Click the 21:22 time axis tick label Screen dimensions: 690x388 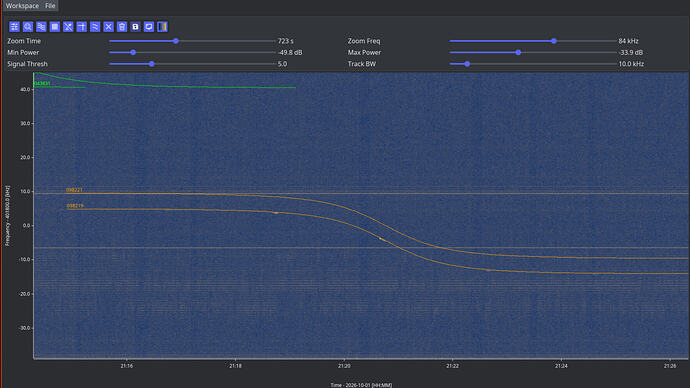(x=452, y=366)
